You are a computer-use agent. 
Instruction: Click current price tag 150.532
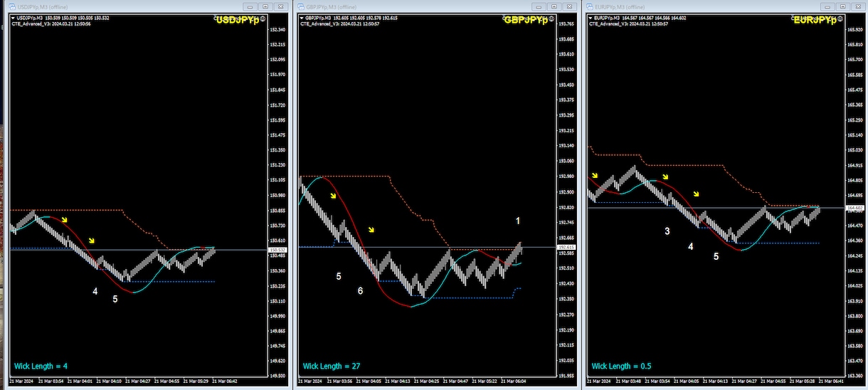click(x=277, y=250)
